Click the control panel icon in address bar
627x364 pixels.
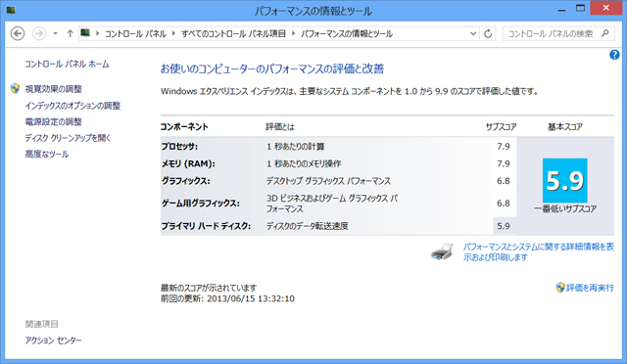85,33
